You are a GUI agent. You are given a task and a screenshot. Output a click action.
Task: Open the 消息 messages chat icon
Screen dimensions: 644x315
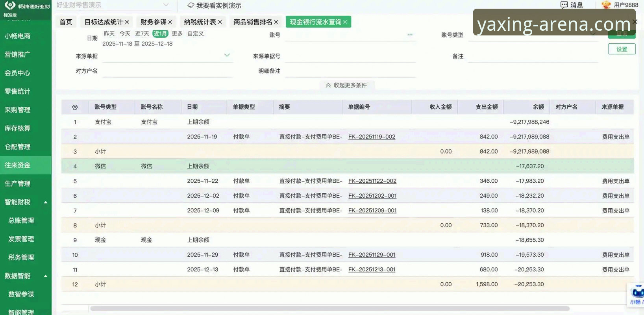pyautogui.click(x=564, y=5)
